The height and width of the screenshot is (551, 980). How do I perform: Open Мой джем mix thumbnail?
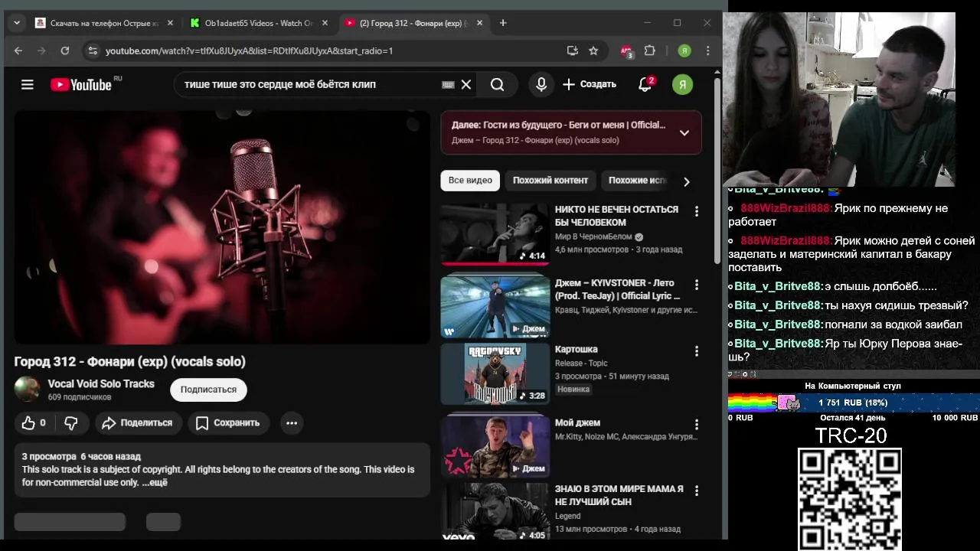point(495,447)
